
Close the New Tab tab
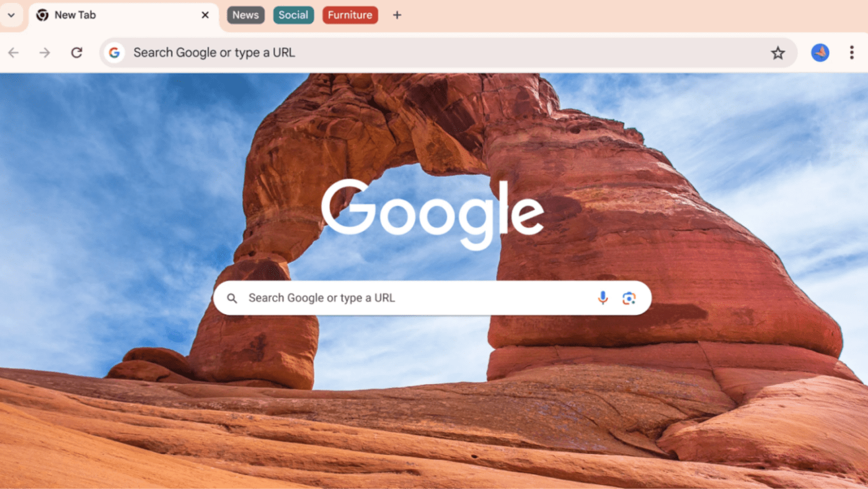point(205,15)
